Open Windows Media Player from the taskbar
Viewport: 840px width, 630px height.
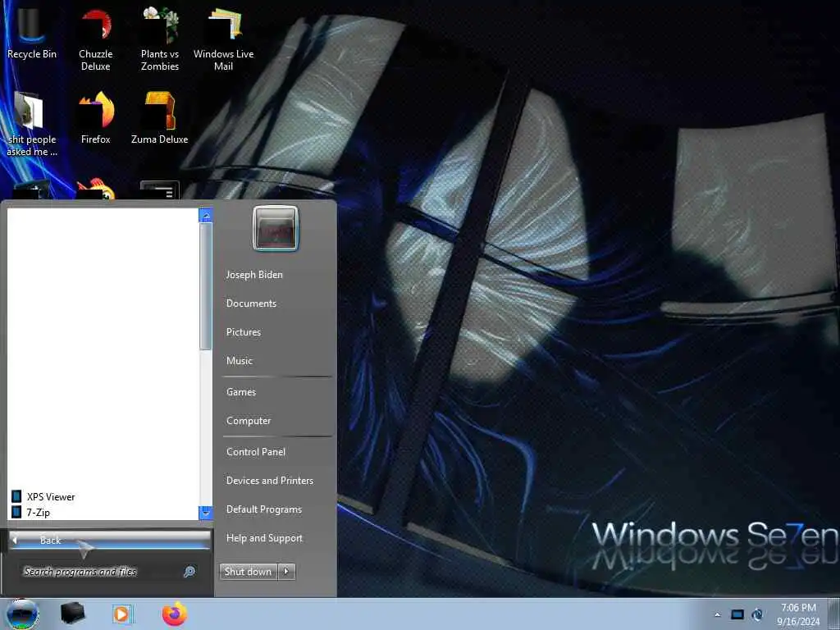(x=123, y=614)
